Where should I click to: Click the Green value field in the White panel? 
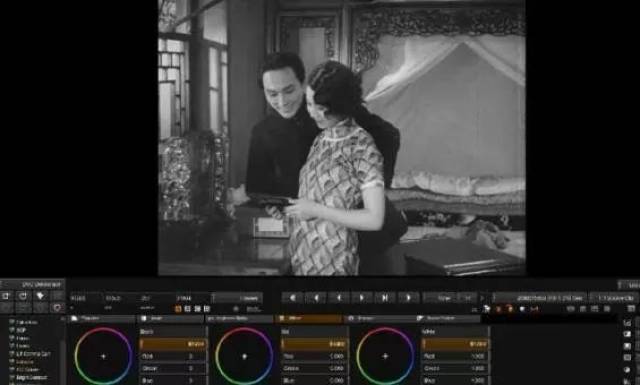tap(455, 368)
